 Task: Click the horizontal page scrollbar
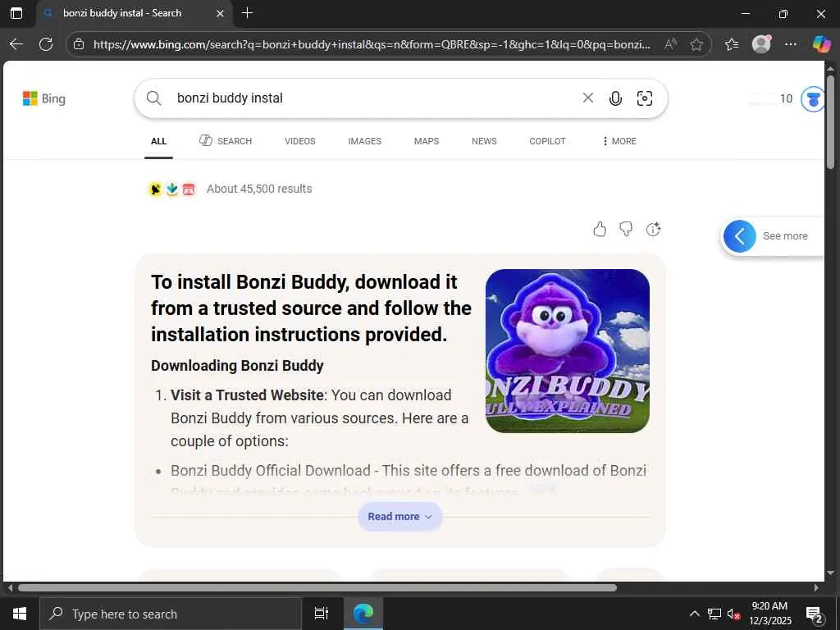click(316, 587)
